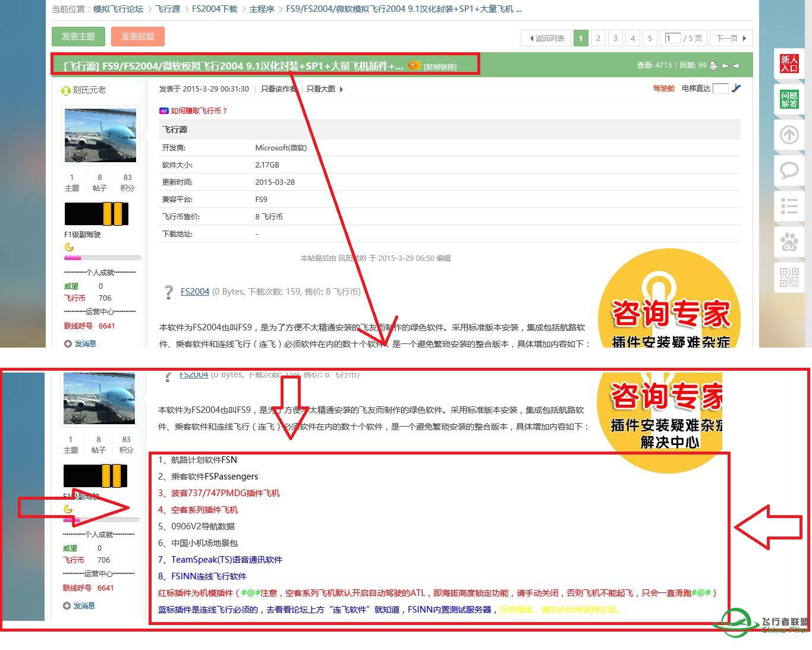
Task: Click the 返回列表 button
Action: coord(546,38)
